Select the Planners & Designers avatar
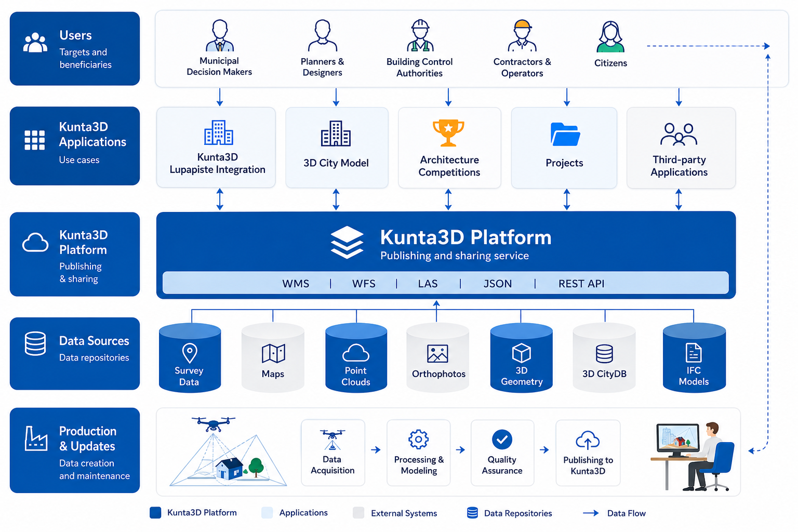 click(x=323, y=35)
